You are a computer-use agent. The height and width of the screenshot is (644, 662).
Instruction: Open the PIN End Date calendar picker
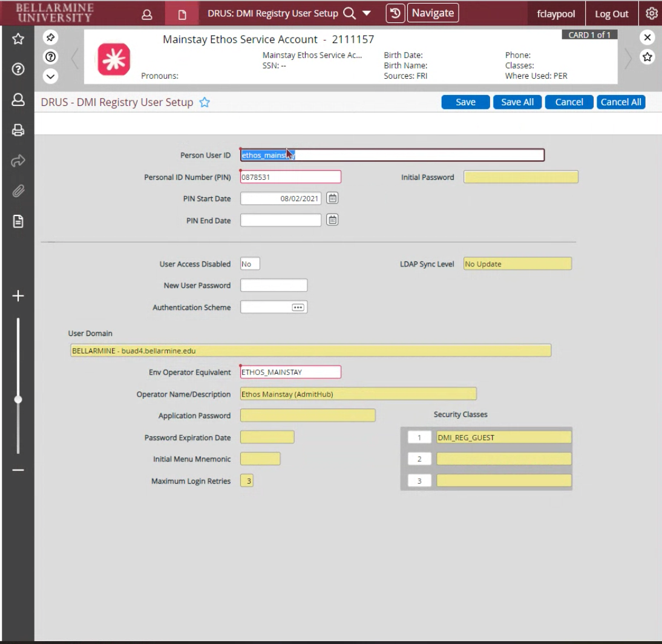332,220
